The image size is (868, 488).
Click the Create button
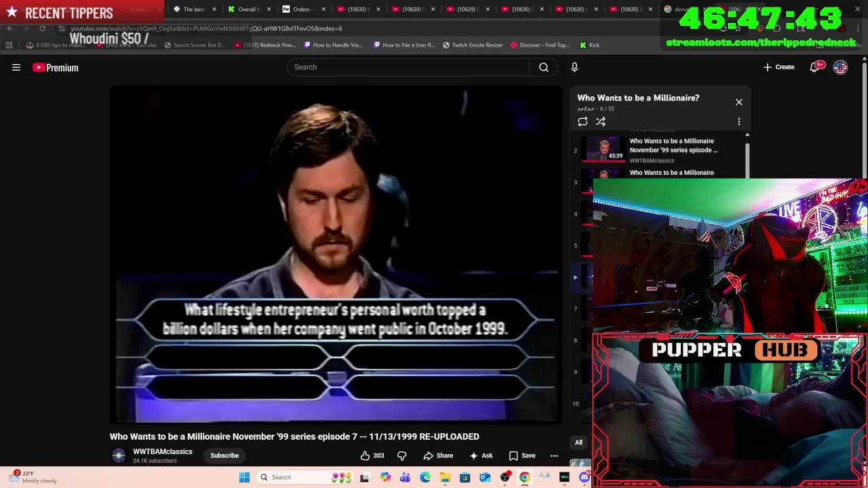click(x=778, y=67)
